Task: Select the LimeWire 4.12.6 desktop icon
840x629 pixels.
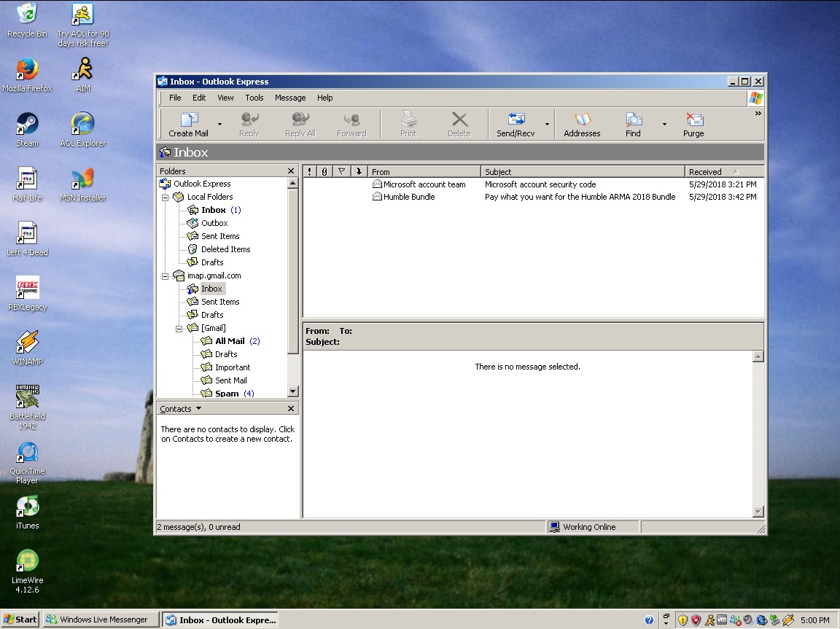Action: [x=28, y=561]
